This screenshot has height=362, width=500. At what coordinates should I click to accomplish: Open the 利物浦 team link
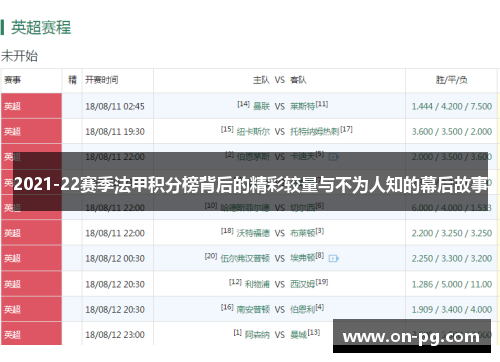(257, 284)
